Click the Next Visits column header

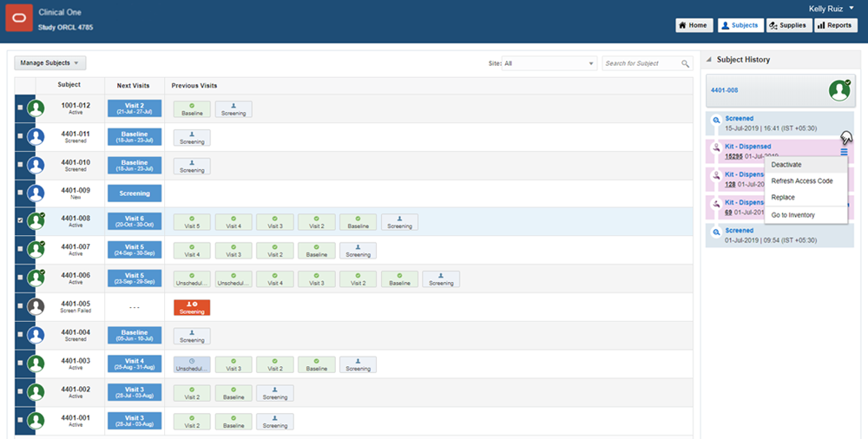point(133,86)
